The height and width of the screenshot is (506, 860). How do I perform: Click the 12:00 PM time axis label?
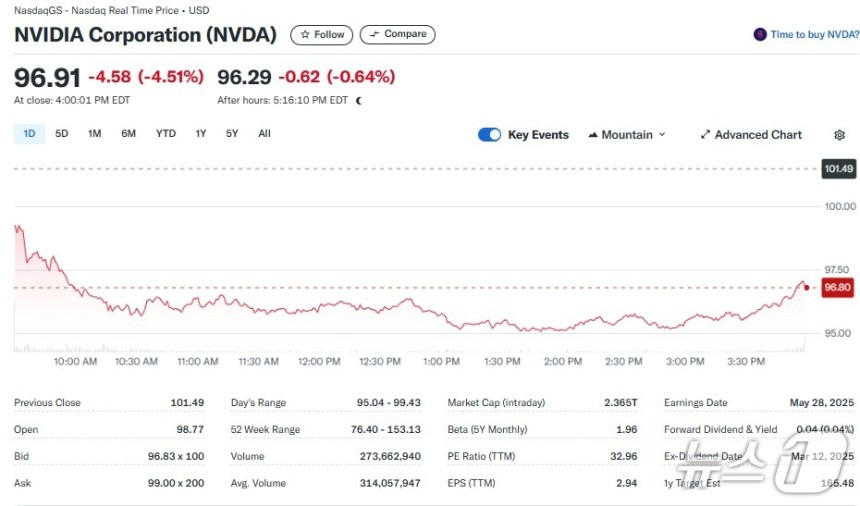319,361
